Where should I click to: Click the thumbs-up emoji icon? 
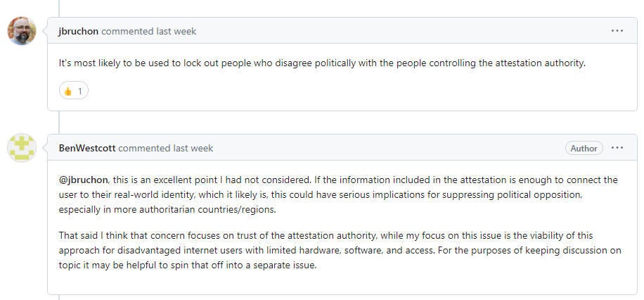[x=67, y=92]
